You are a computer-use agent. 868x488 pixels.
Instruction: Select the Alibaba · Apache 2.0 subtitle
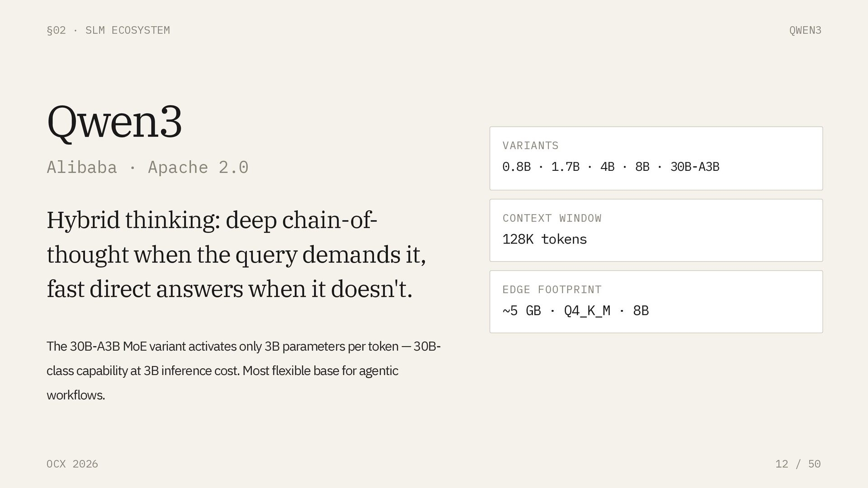pyautogui.click(x=147, y=167)
